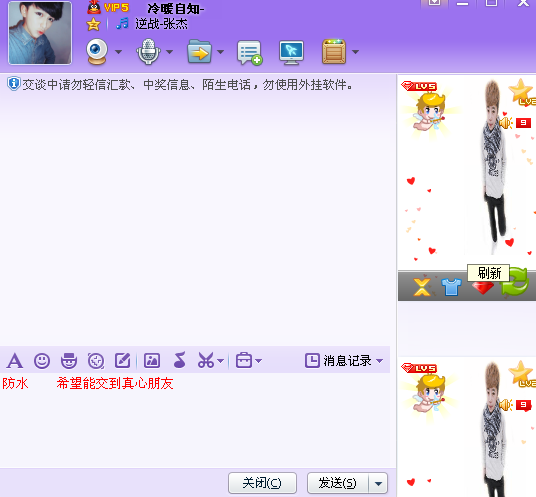Open font settings with A icon

[15, 361]
